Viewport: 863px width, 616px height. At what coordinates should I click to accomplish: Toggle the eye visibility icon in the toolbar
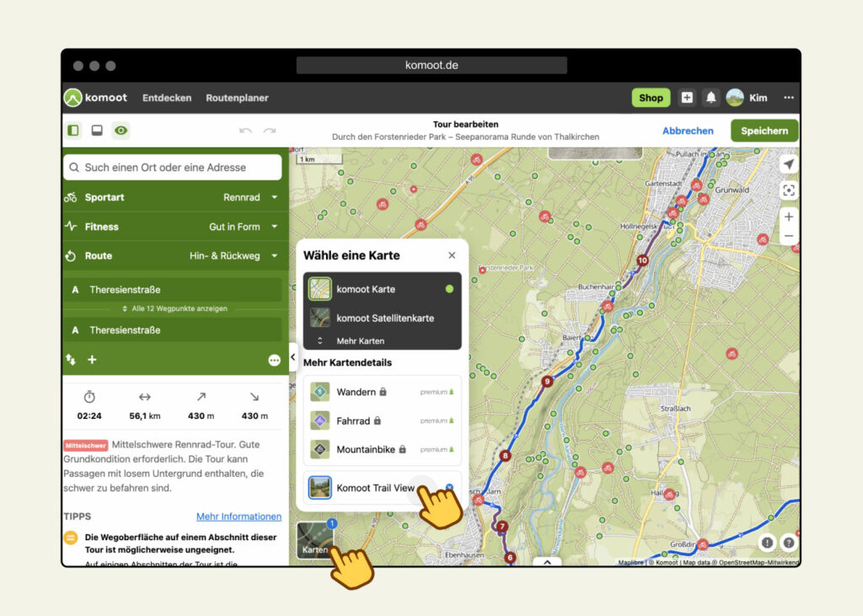[121, 131]
